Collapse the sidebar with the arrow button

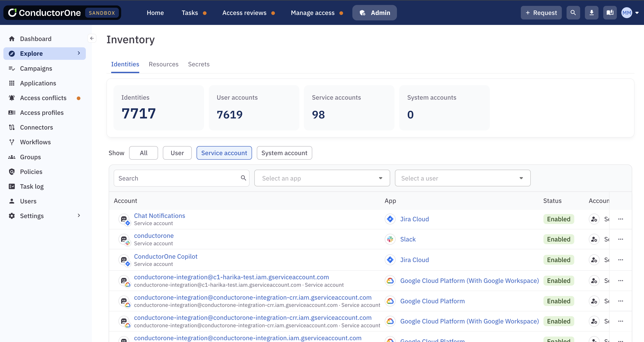[92, 38]
